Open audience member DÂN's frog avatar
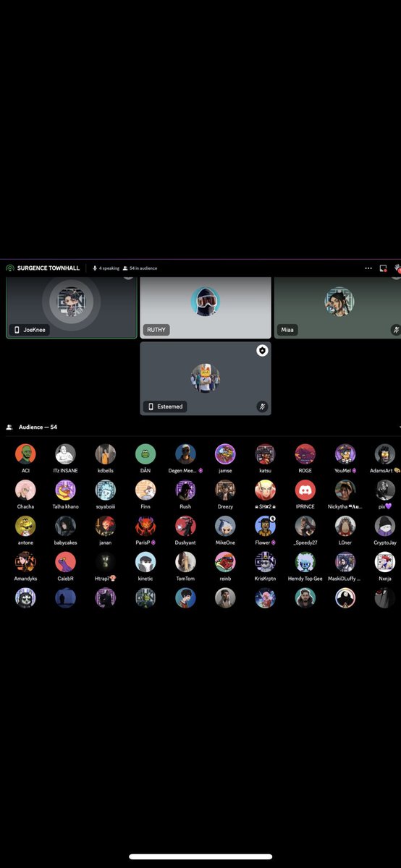The image size is (401, 868). point(145,454)
